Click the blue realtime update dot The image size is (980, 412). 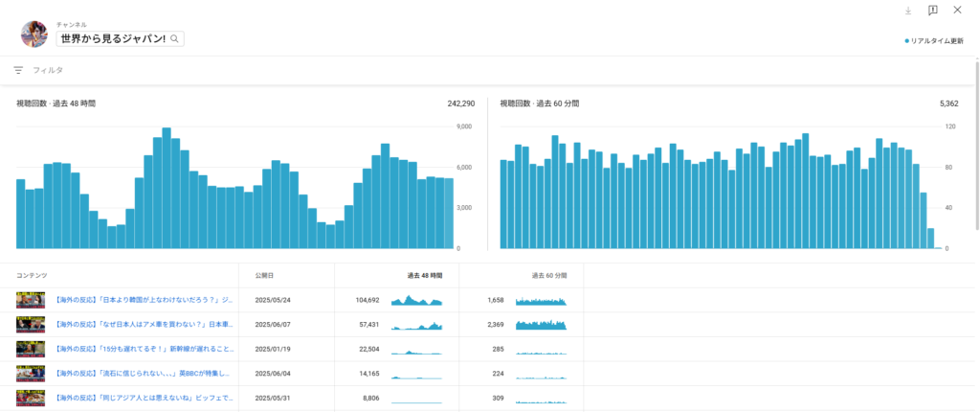point(906,41)
